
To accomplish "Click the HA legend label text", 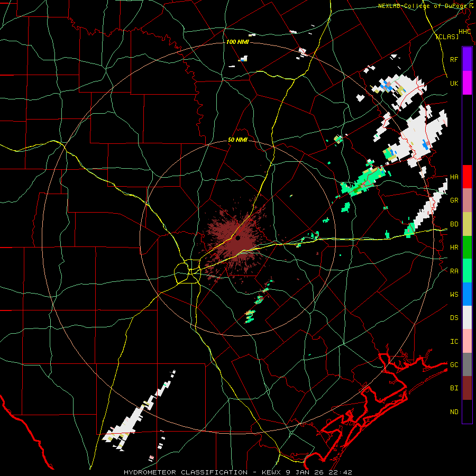I will 454,177.
